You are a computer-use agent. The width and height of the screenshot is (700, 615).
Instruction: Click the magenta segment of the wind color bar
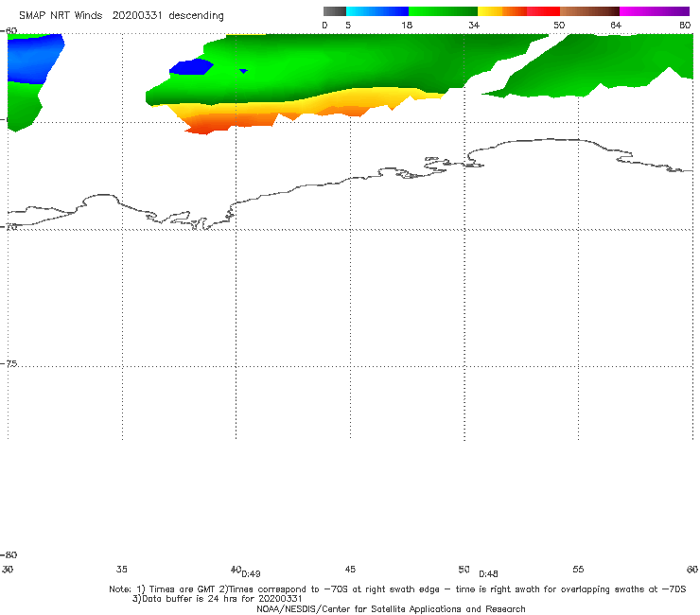(x=655, y=11)
